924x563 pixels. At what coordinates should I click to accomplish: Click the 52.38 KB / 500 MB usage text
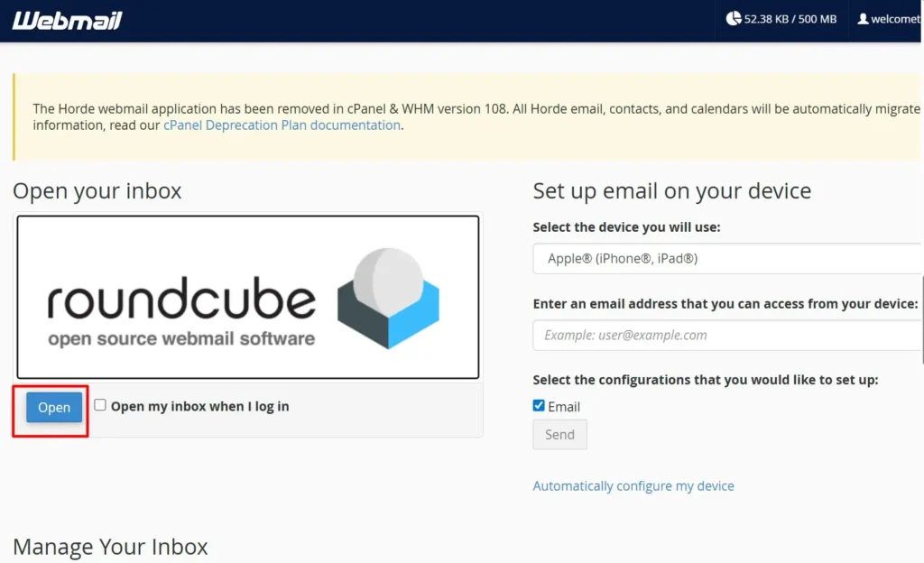click(790, 19)
